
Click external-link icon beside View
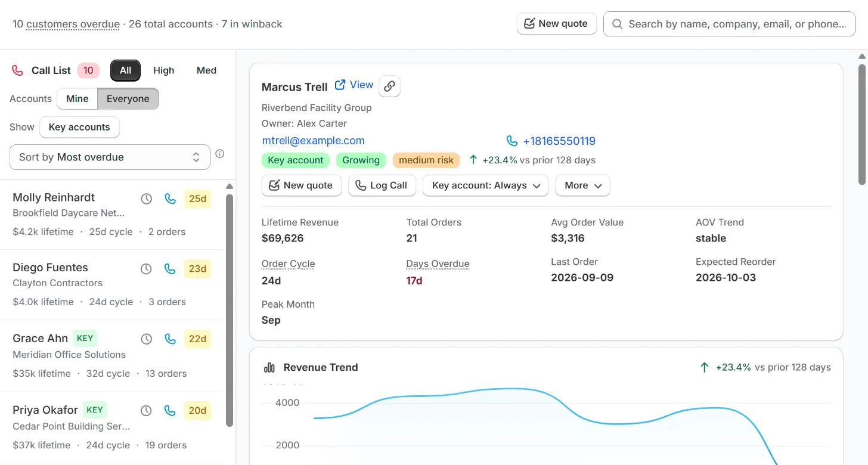click(x=340, y=85)
